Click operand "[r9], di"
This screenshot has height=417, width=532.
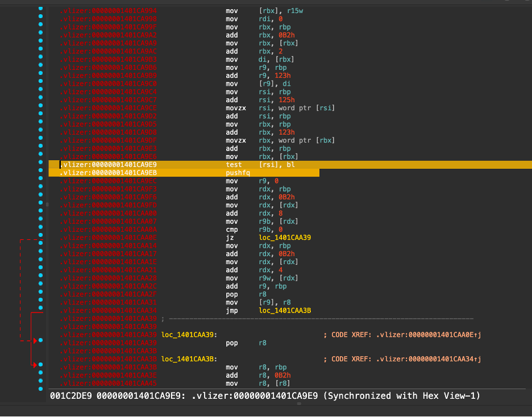point(275,84)
